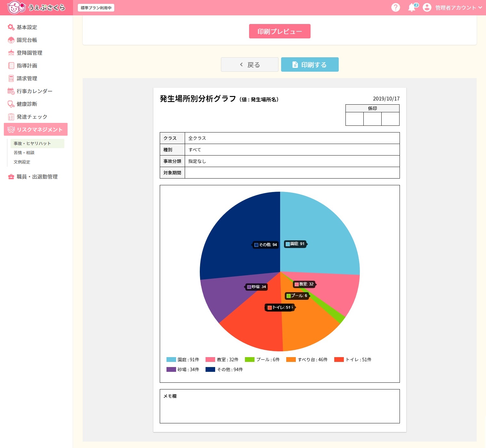Click the プール: 6 chart label
Screen dimensions: 486x448
click(297, 296)
